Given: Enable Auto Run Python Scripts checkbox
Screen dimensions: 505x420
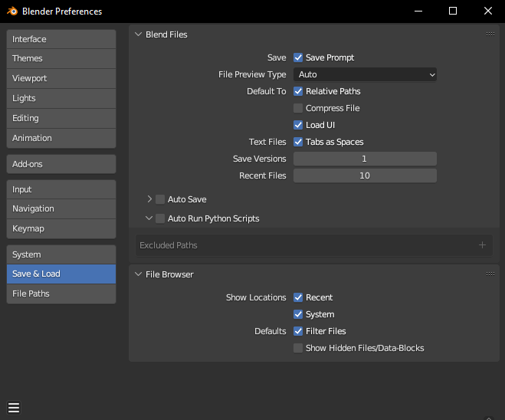Looking at the screenshot, I should tap(160, 218).
